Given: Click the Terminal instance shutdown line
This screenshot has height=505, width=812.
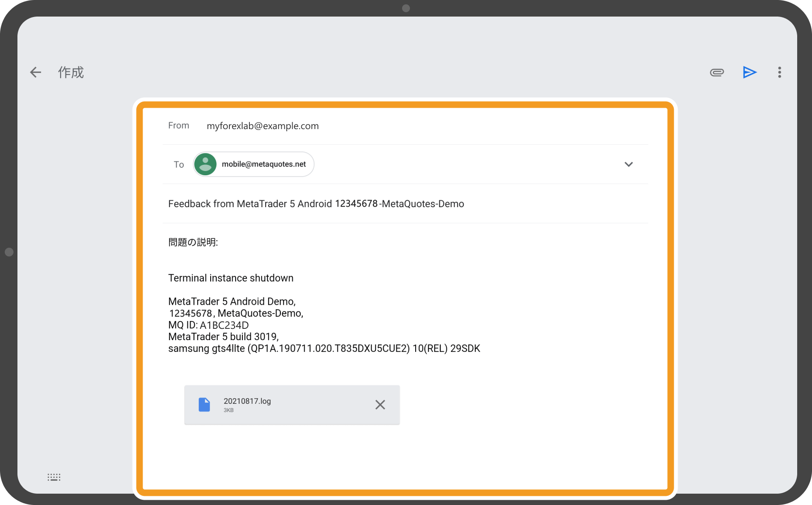Looking at the screenshot, I should 231,278.
